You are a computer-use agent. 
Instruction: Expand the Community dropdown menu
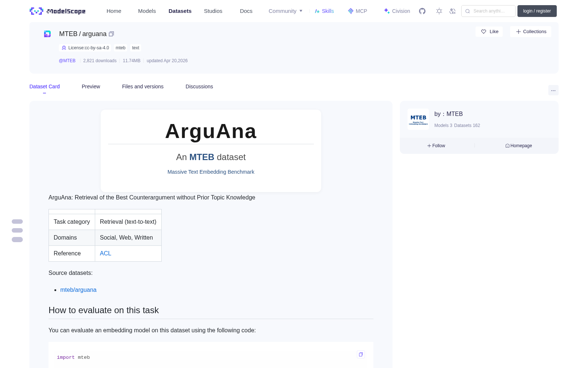coord(286,11)
